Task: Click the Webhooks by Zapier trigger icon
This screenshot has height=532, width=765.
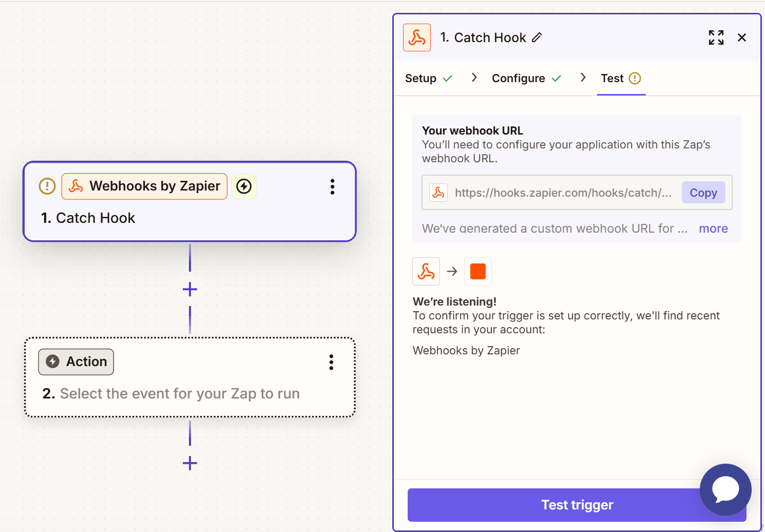Action: 76,186
